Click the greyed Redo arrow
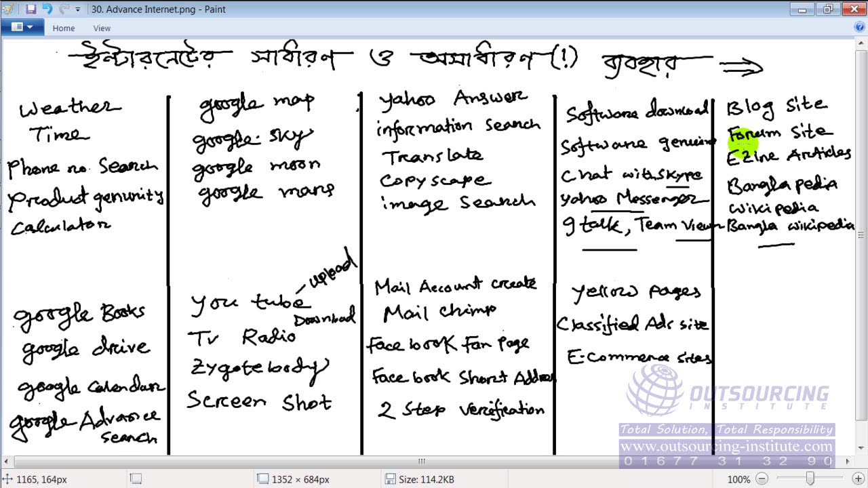 click(64, 9)
